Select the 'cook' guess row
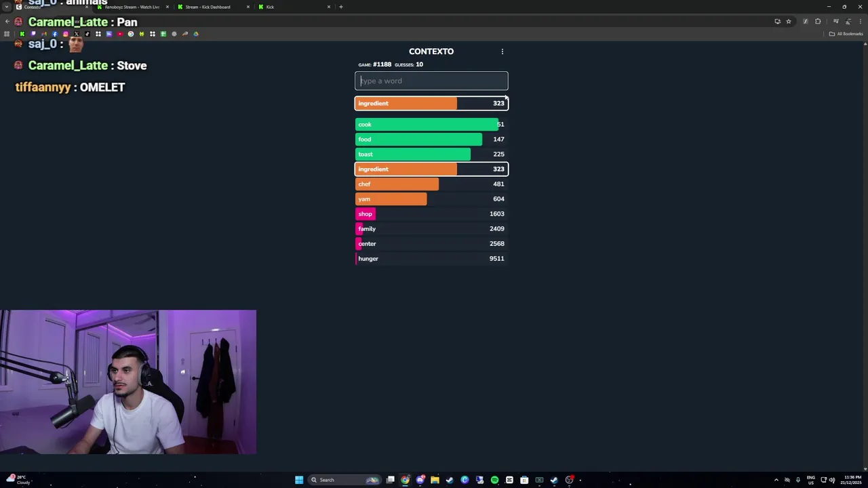868x488 pixels. (x=431, y=124)
